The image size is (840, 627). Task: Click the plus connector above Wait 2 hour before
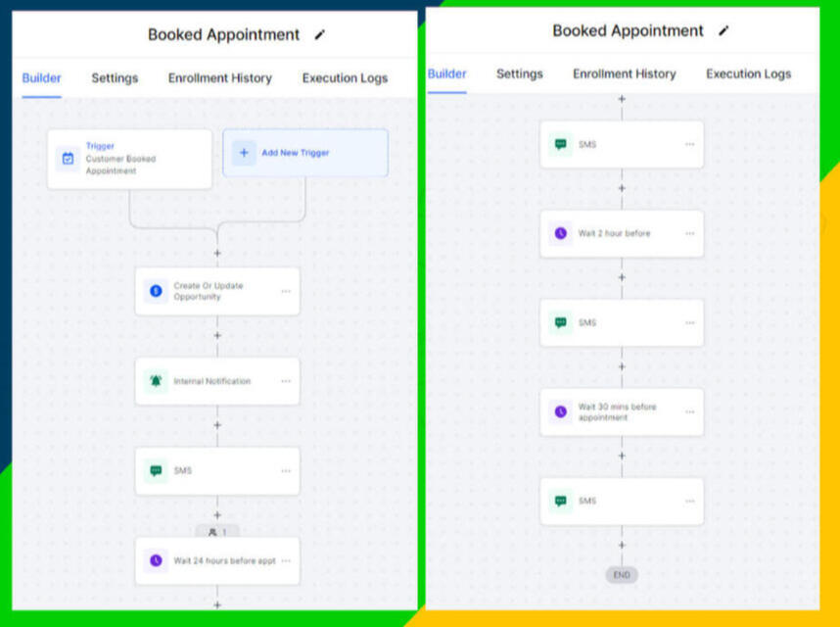click(622, 187)
